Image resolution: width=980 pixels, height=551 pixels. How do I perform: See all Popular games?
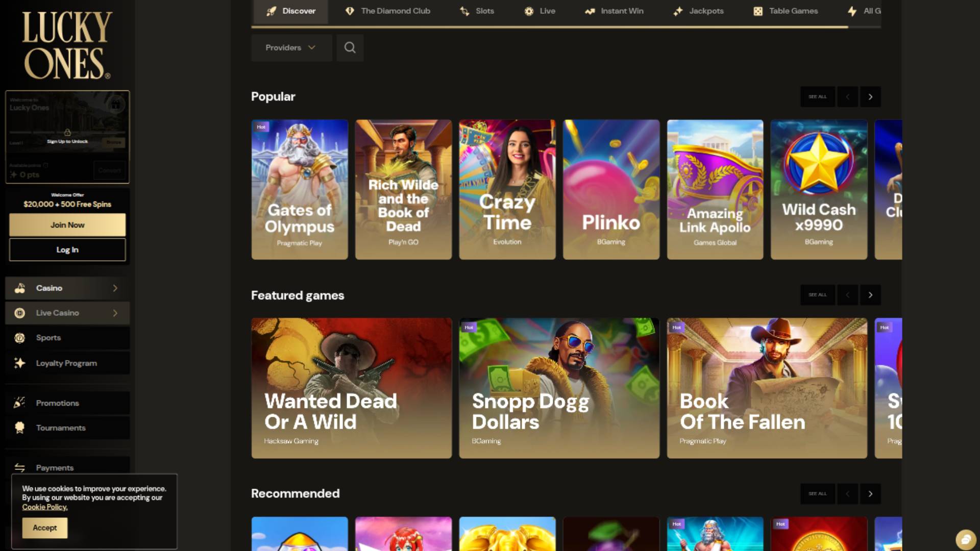click(817, 96)
